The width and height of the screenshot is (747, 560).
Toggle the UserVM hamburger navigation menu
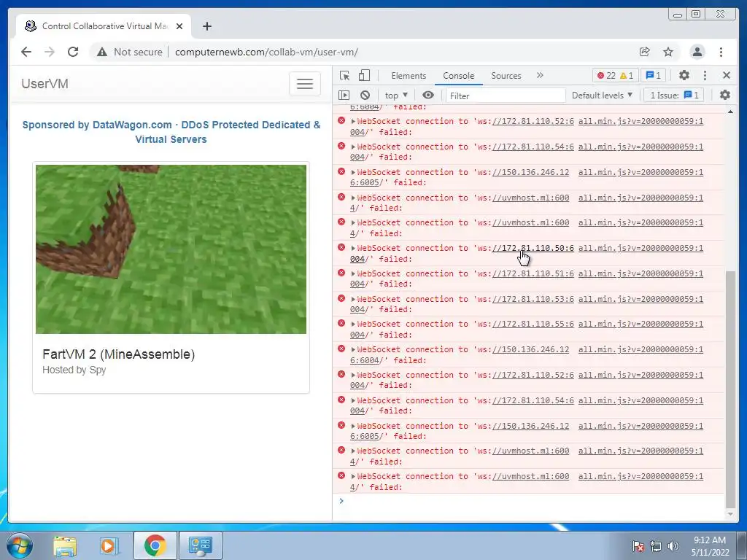pos(305,84)
